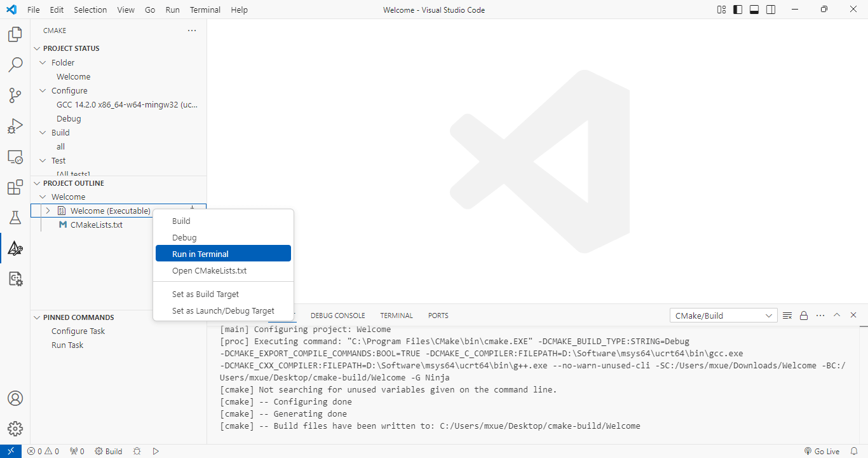Open the Extensions view icon

(15, 188)
